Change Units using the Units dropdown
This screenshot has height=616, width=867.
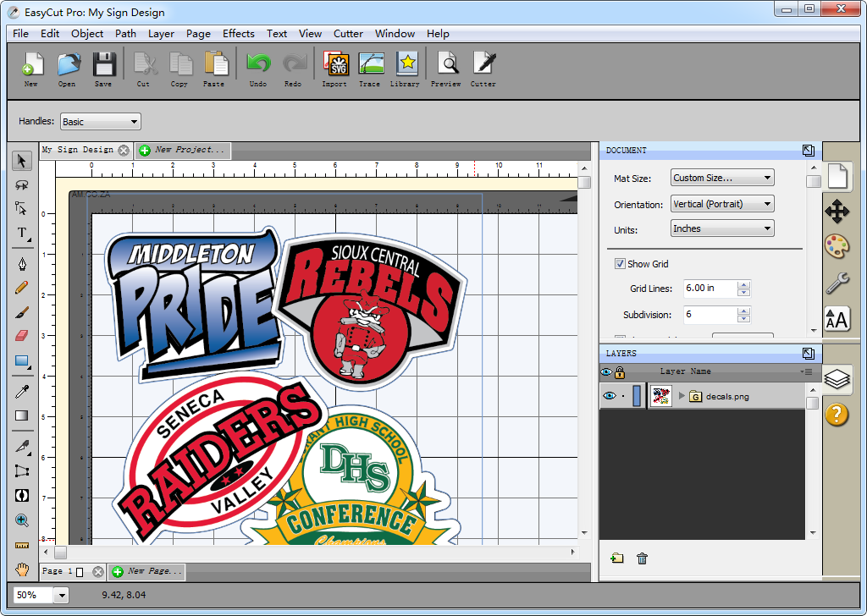tap(721, 228)
